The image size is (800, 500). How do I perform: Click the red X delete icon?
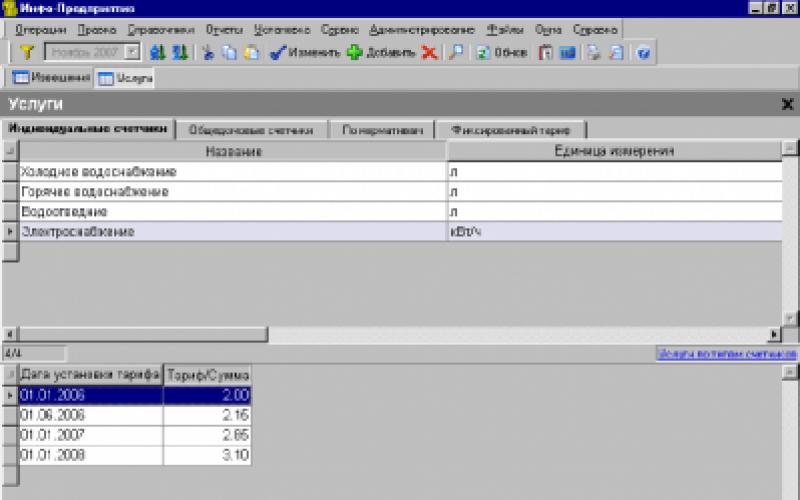click(x=429, y=53)
